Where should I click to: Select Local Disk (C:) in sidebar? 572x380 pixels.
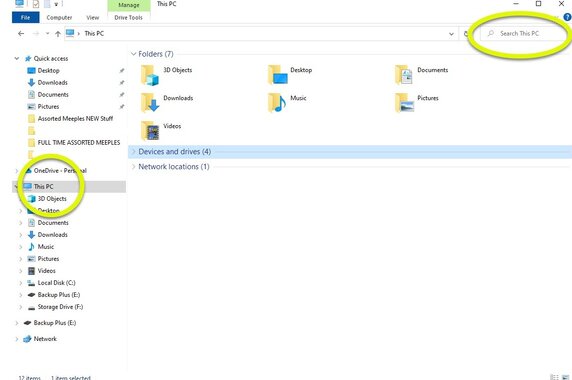click(x=56, y=283)
